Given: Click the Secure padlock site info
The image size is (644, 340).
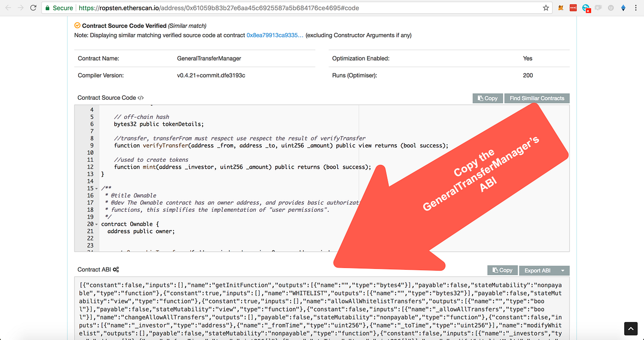Looking at the screenshot, I should pyautogui.click(x=58, y=8).
